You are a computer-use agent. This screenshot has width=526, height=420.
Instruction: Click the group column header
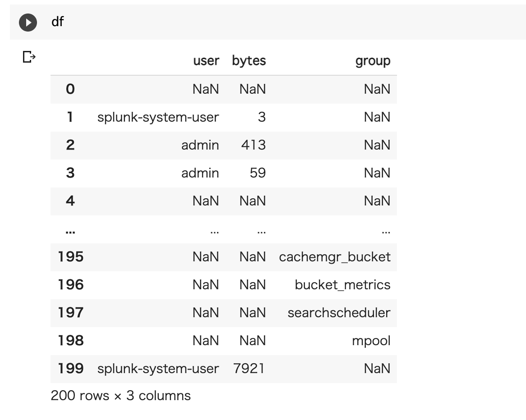(x=373, y=60)
